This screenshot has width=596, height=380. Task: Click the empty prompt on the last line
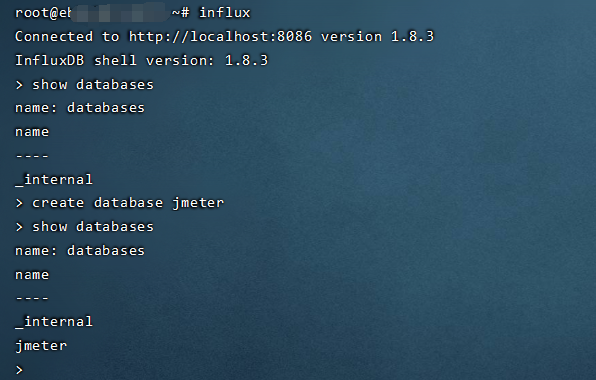pos(19,370)
